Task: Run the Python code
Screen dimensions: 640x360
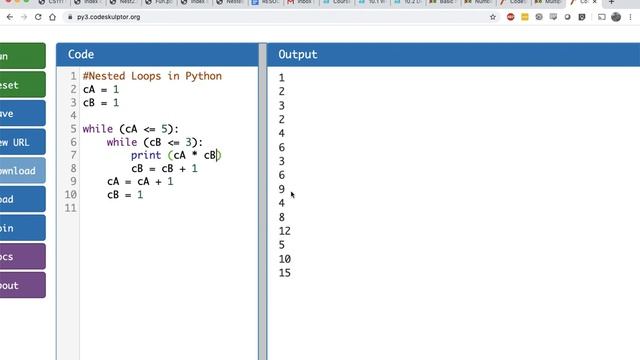Action: pyautogui.click(x=22, y=56)
